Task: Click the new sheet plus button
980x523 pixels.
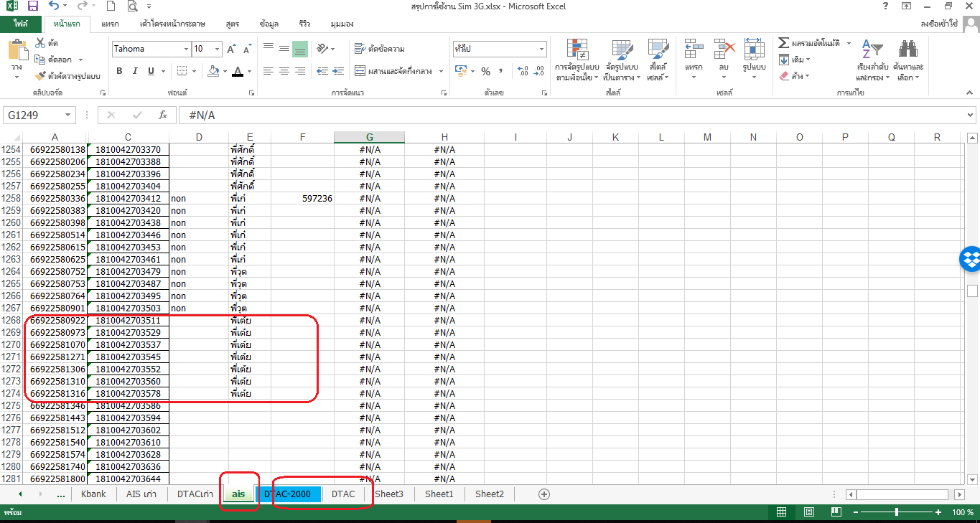Action: pos(544,494)
